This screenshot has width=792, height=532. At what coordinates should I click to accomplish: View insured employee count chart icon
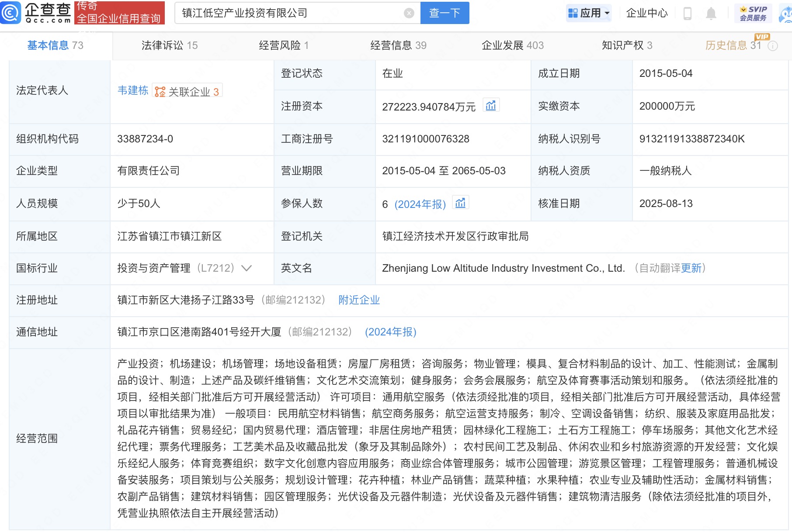(460, 203)
